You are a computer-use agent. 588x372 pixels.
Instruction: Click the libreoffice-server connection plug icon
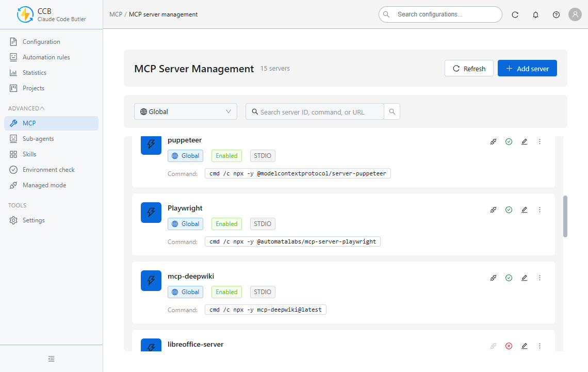pyautogui.click(x=493, y=346)
